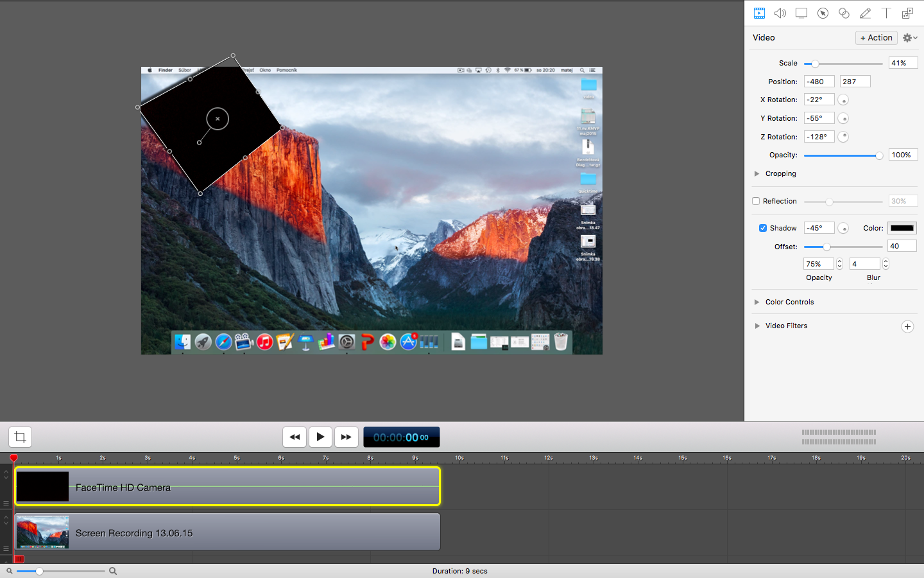Expand the Cropping section
The image size is (924, 578).
(757, 173)
